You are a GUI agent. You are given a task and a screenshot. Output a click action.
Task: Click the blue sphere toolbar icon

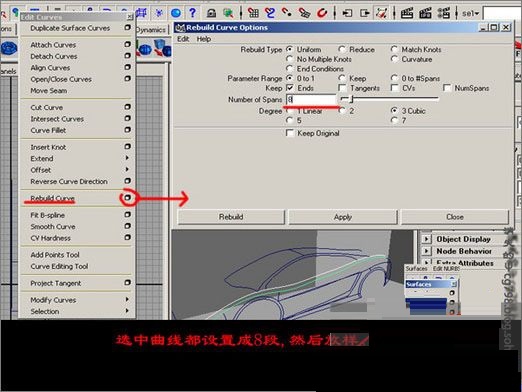pos(176,13)
